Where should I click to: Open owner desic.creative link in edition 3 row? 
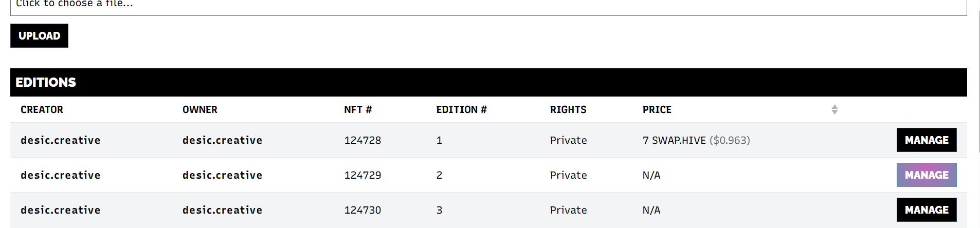click(x=222, y=210)
